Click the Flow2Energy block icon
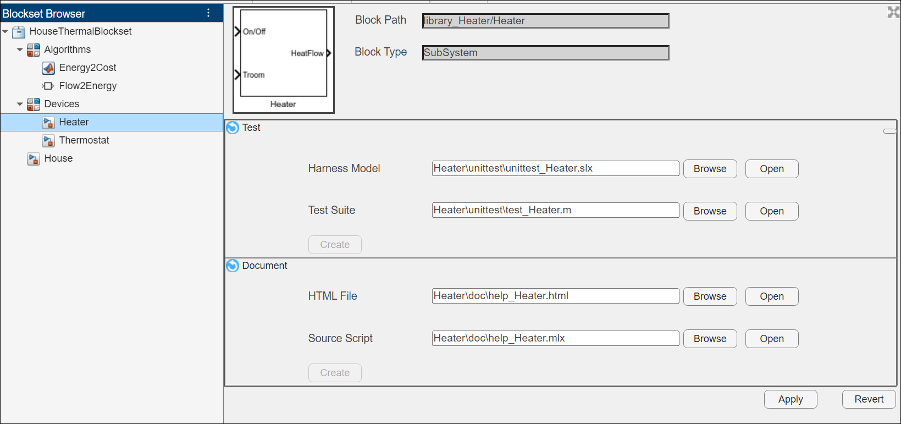 tap(48, 86)
